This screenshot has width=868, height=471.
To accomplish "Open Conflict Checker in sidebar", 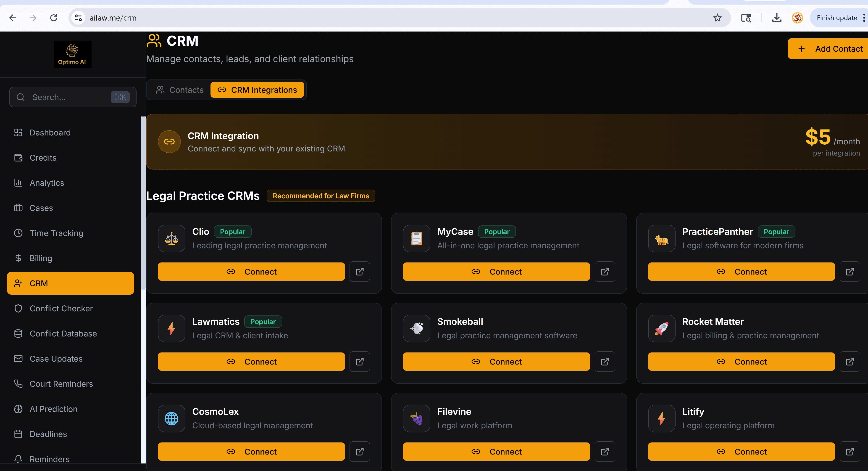I will pos(61,308).
